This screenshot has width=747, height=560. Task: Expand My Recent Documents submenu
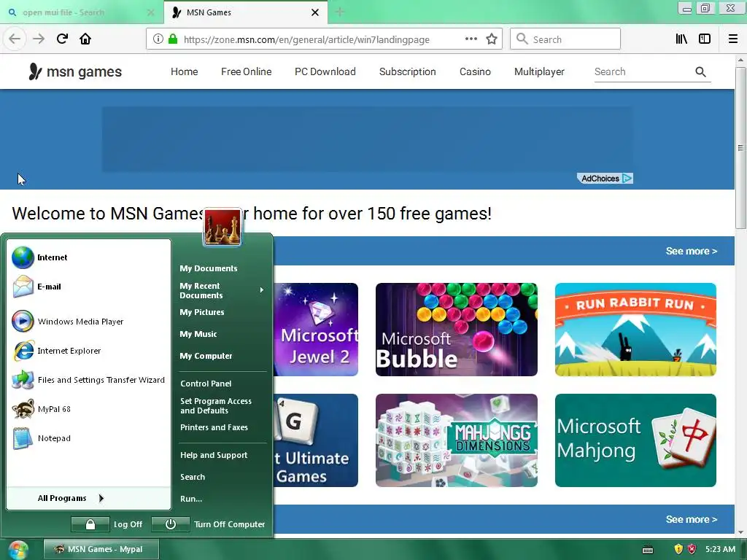click(x=222, y=290)
